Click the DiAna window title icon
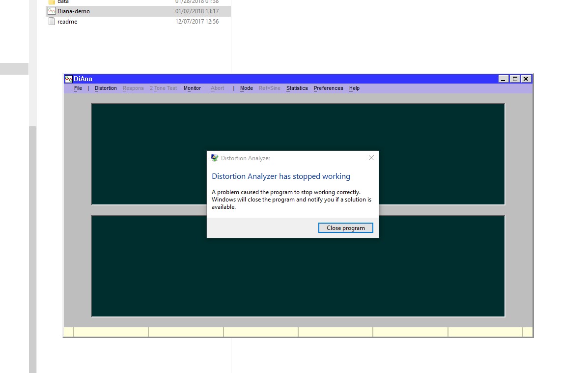This screenshot has width=588, height=373. click(x=69, y=79)
